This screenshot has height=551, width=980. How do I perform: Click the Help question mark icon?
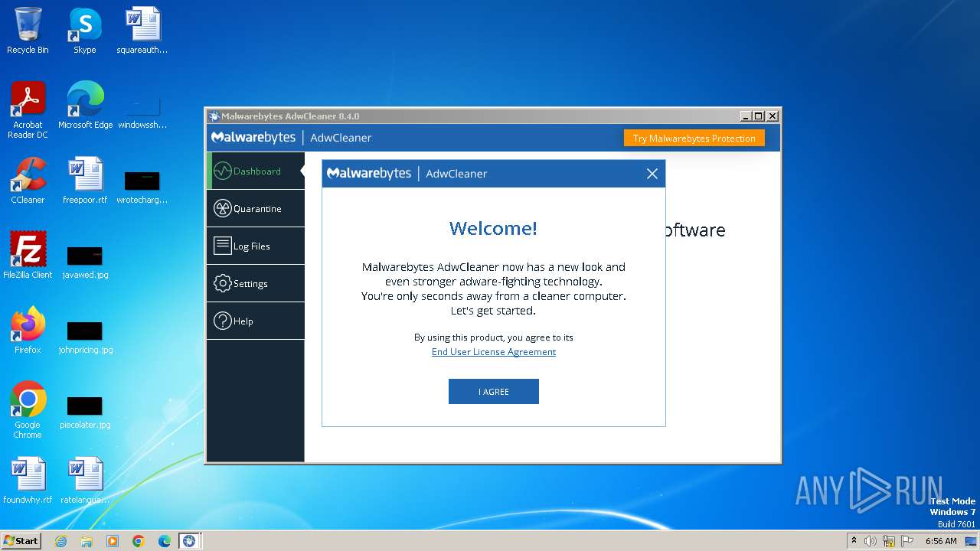pyautogui.click(x=222, y=321)
